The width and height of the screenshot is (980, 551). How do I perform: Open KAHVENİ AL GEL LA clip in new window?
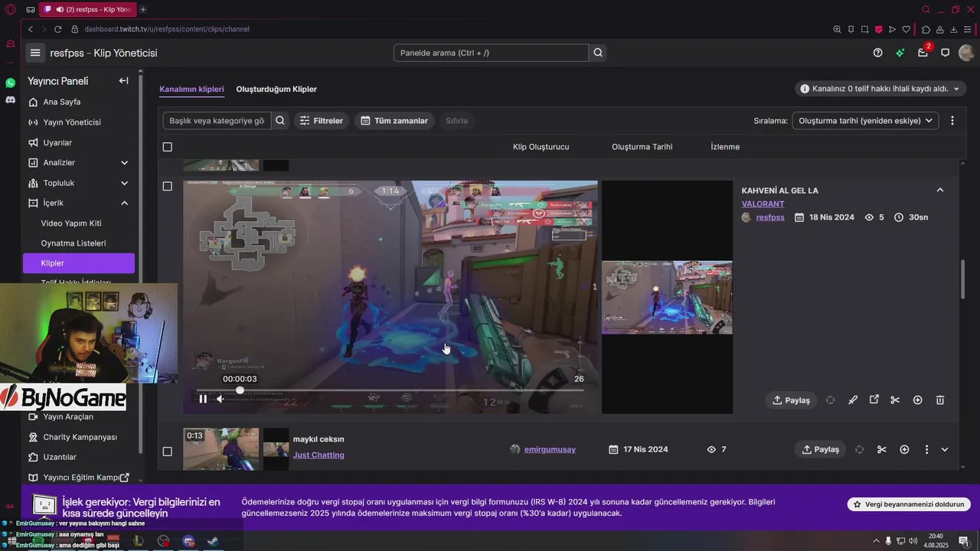tap(874, 400)
